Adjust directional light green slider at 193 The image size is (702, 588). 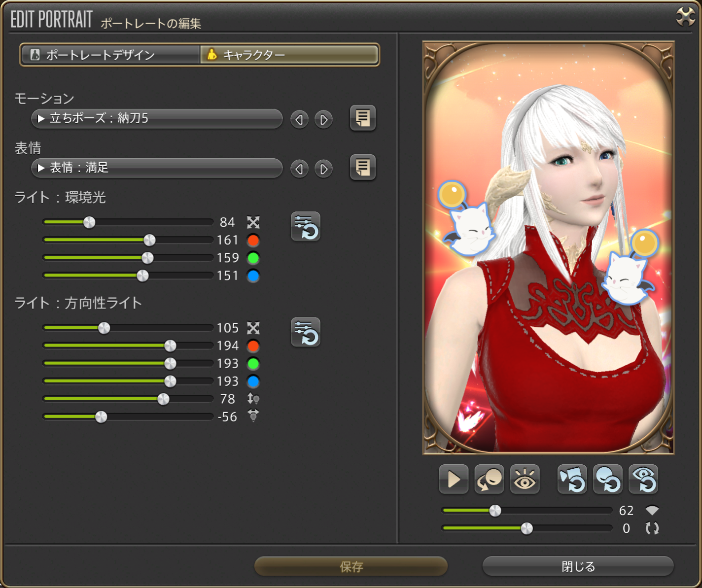coord(128,363)
